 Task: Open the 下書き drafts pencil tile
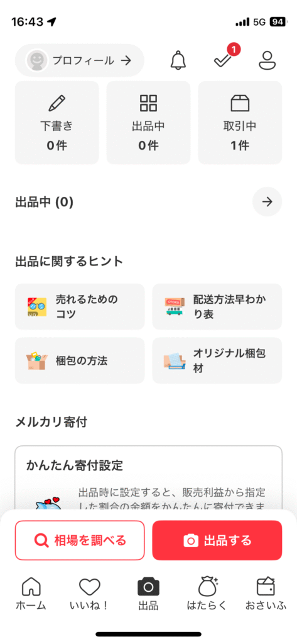click(x=57, y=123)
